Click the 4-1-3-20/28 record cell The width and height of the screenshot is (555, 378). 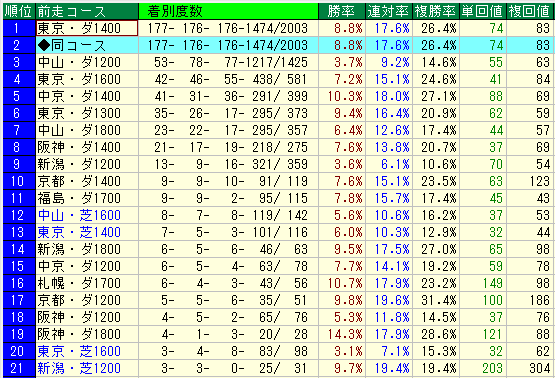(x=228, y=334)
